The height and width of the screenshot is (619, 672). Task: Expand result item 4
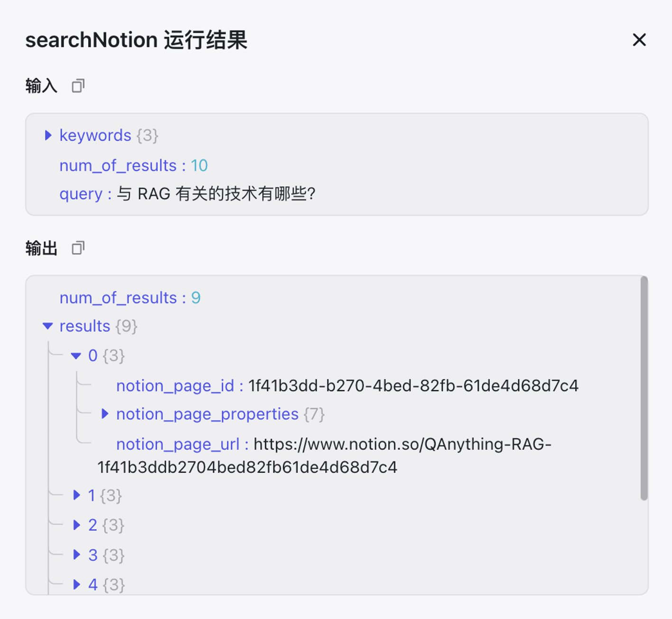click(76, 584)
